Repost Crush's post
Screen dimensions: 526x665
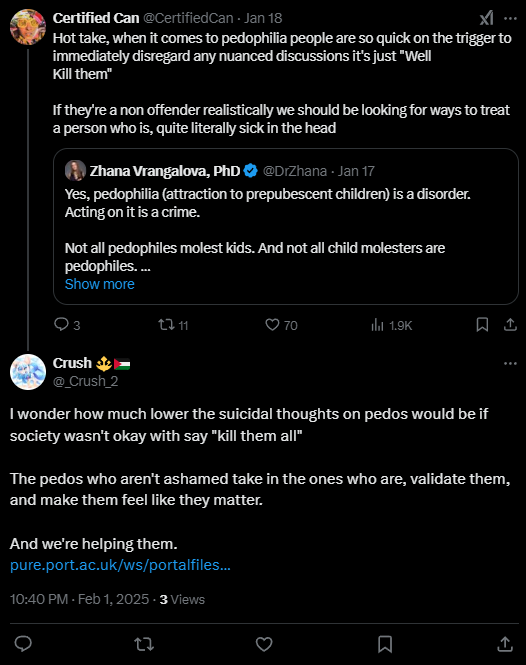click(144, 645)
